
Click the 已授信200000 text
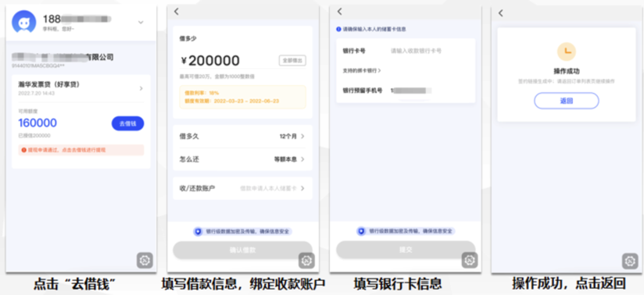point(34,136)
